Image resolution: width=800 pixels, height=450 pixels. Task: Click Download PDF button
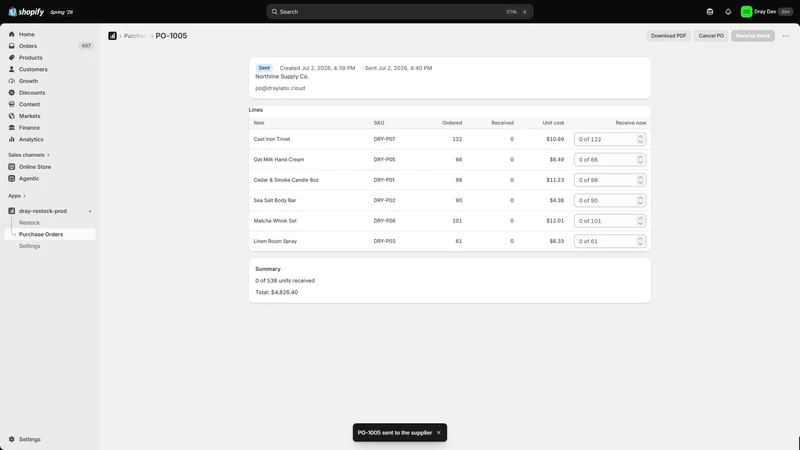tap(668, 36)
